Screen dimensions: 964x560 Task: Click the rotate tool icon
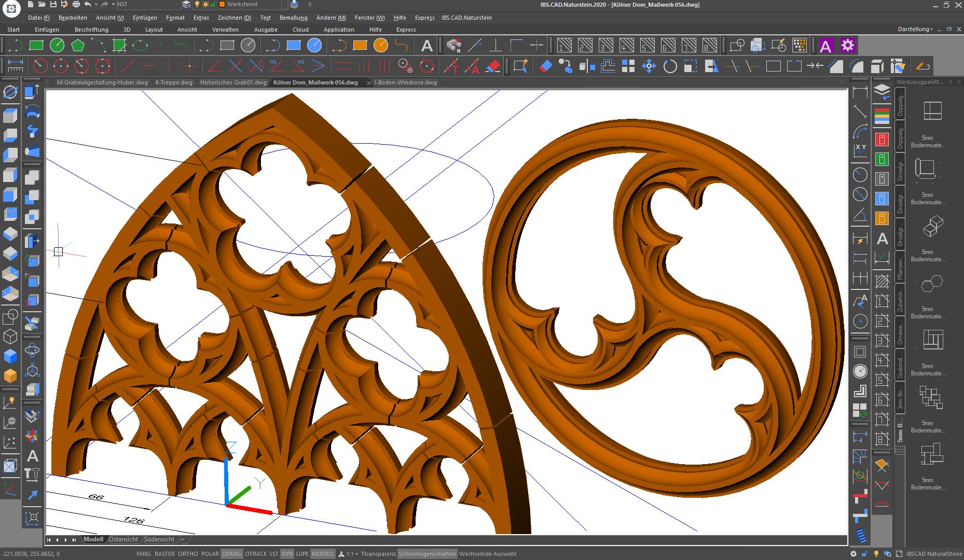click(x=670, y=66)
